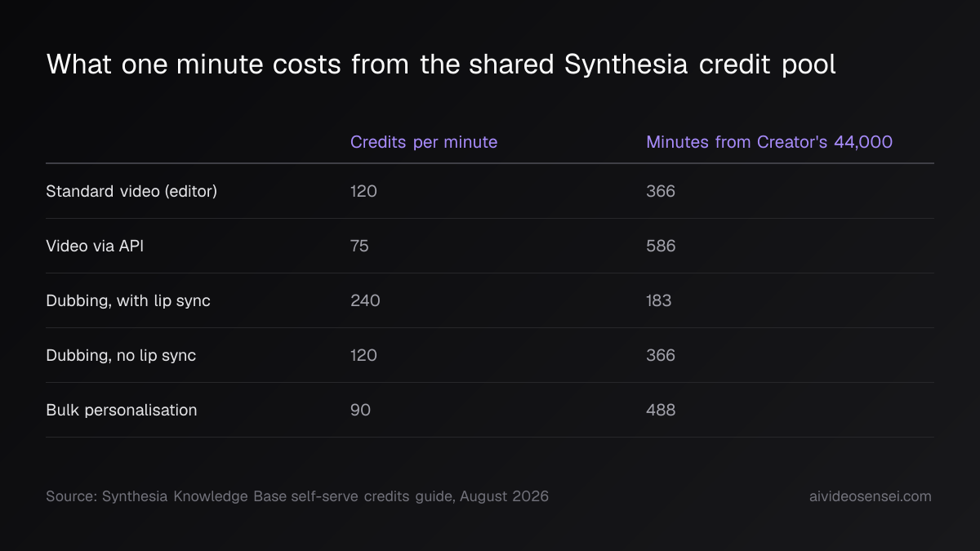The height and width of the screenshot is (551, 980).
Task: Click minutes value 586
Action: coord(661,246)
